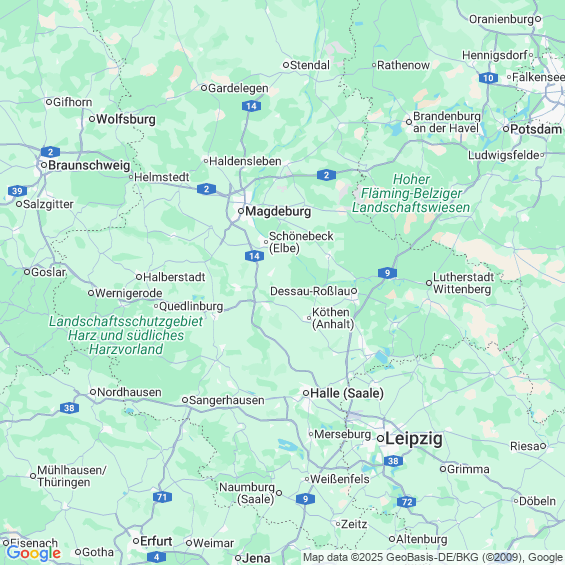Open the Harz Landschaftsschutzgebiet label
This screenshot has width=565, height=565.
click(x=126, y=335)
